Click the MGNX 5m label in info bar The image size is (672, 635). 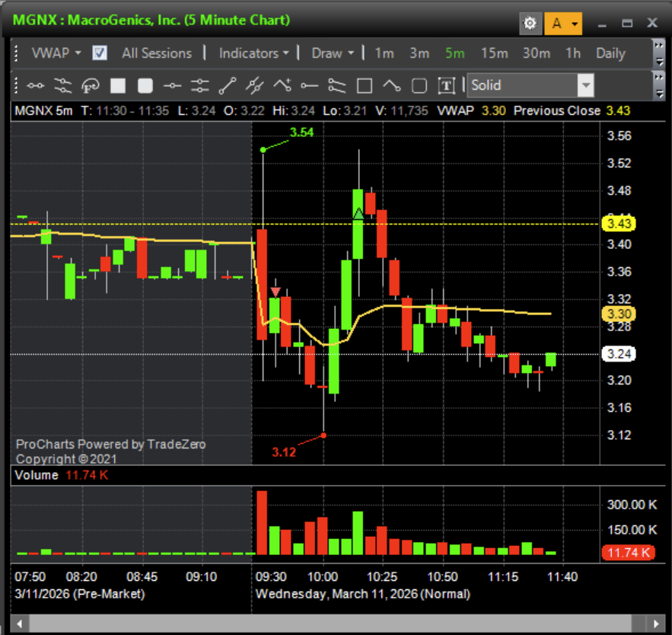click(43, 110)
